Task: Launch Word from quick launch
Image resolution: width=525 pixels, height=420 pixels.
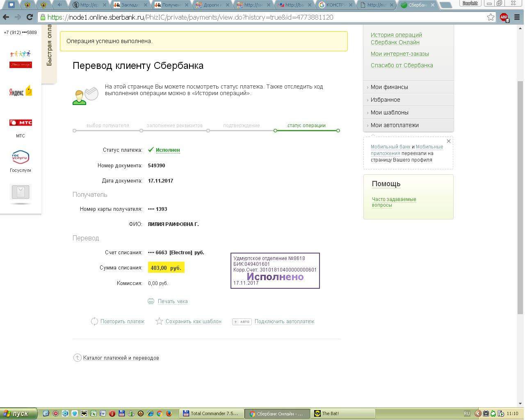Action: click(103, 413)
